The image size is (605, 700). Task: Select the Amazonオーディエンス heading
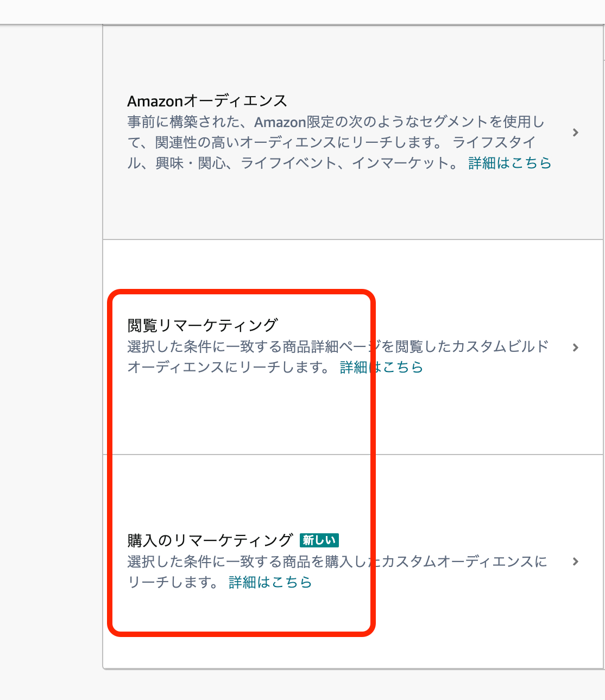pos(207,101)
